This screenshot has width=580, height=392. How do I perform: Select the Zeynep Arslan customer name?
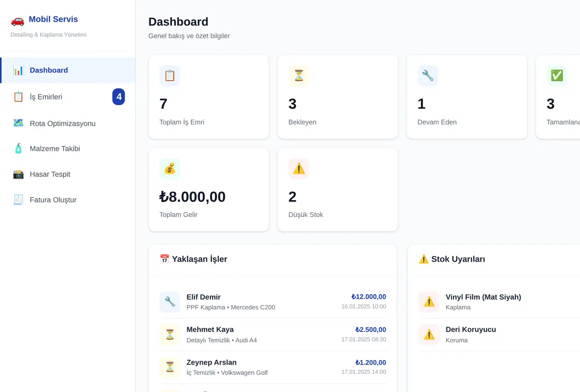tap(212, 363)
